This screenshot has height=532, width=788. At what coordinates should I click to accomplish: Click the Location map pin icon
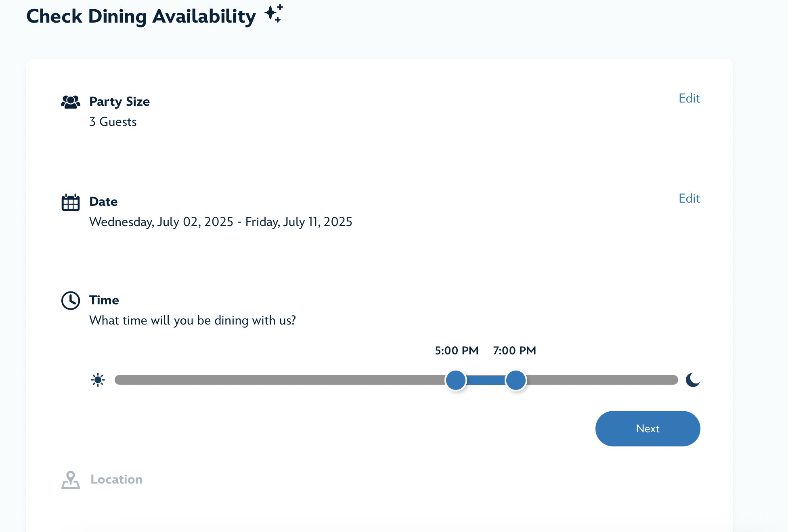tap(70, 480)
